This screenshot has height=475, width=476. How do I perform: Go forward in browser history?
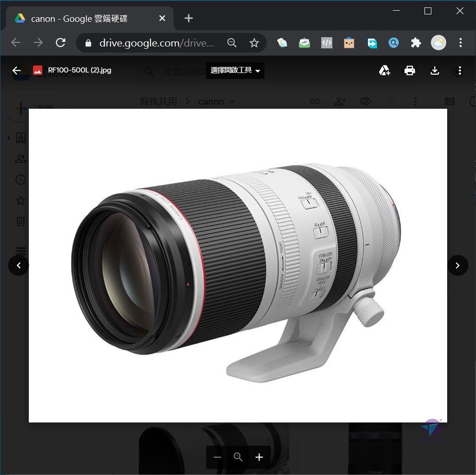(38, 42)
